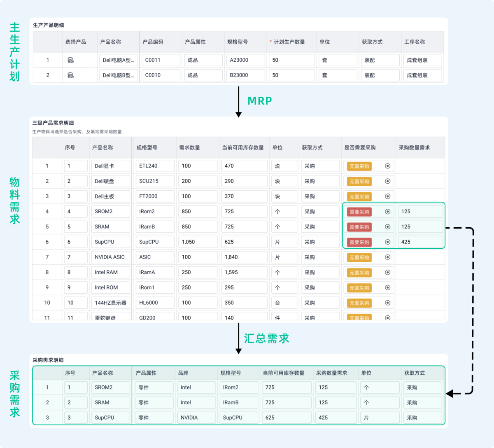Image resolution: width=494 pixels, height=448 pixels.
Task: Click 无需采购 tag in Dell显卡 row
Action: pyautogui.click(x=359, y=166)
